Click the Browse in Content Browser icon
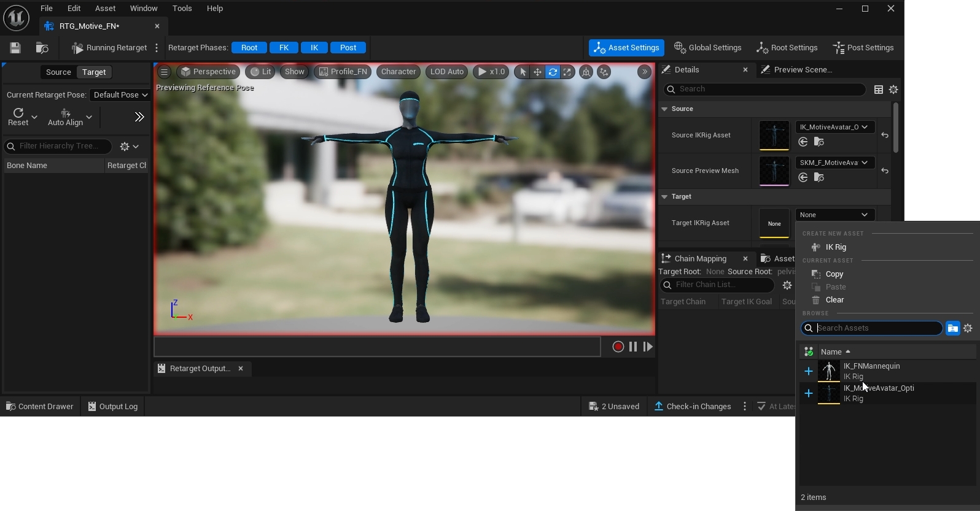 42,48
